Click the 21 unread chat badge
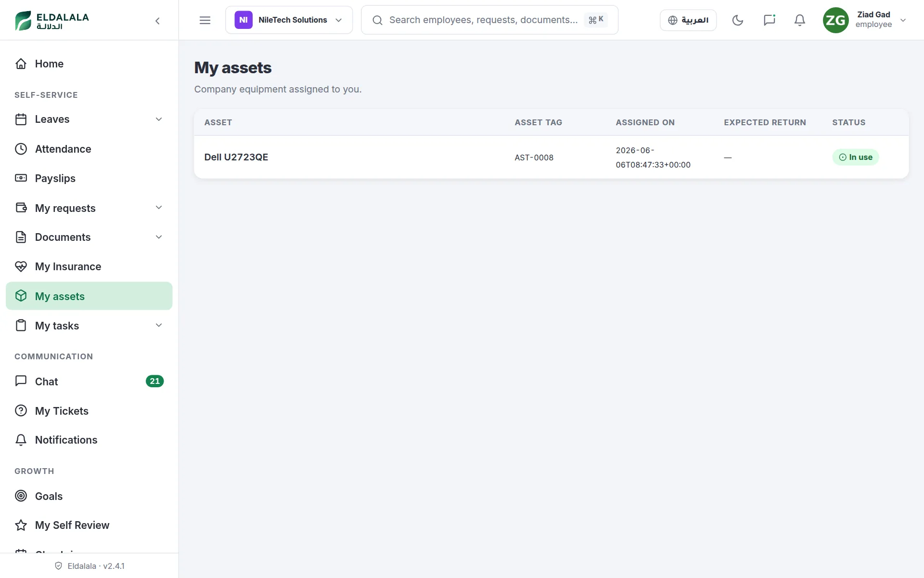Image resolution: width=924 pixels, height=578 pixels. click(x=154, y=381)
